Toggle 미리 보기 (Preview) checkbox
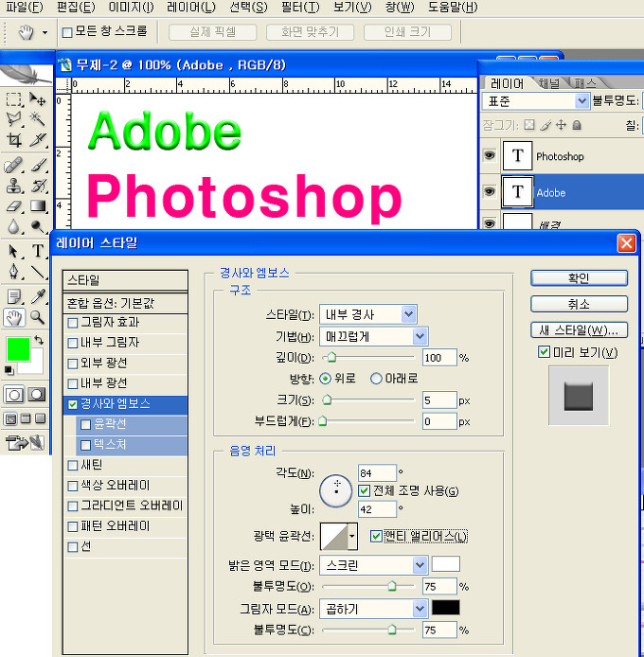 pyautogui.click(x=544, y=352)
